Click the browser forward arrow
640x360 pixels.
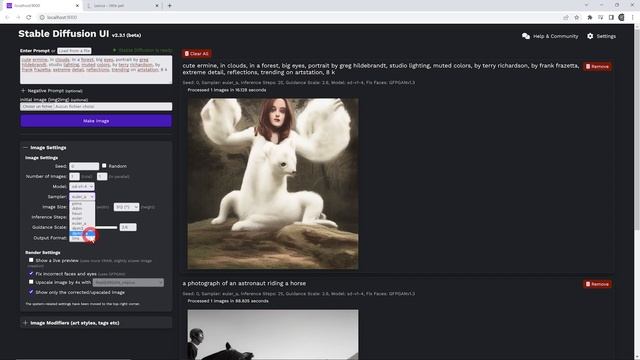[x=18, y=18]
